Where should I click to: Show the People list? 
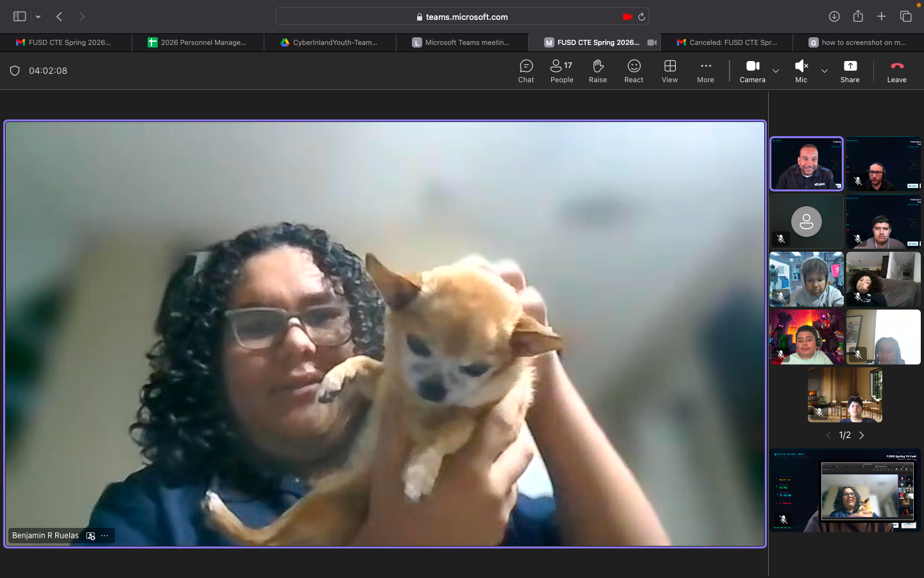[x=561, y=71]
